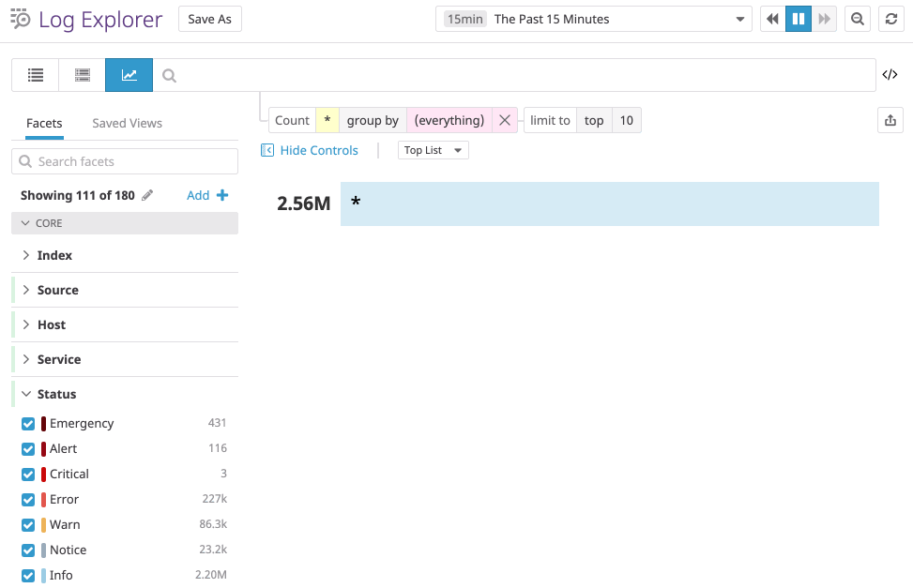Image resolution: width=913 pixels, height=588 pixels.
Task: Open the Top List visualization dropdown
Action: (433, 150)
